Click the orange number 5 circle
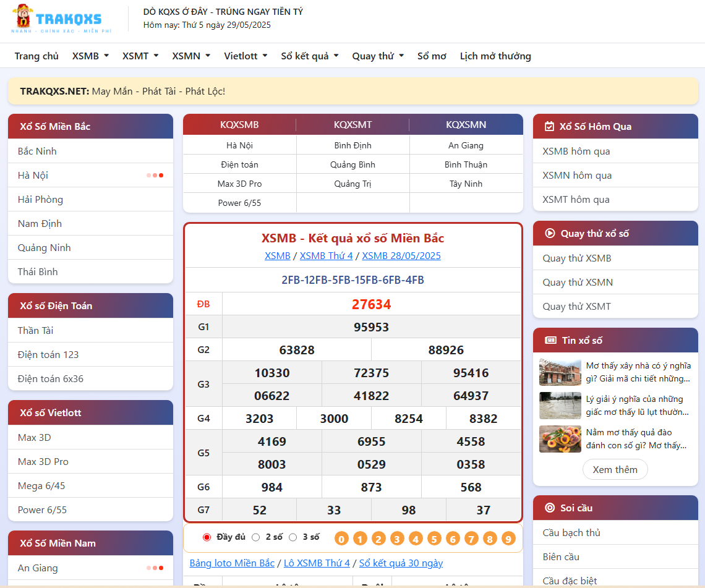The width and height of the screenshot is (705, 588). (434, 539)
